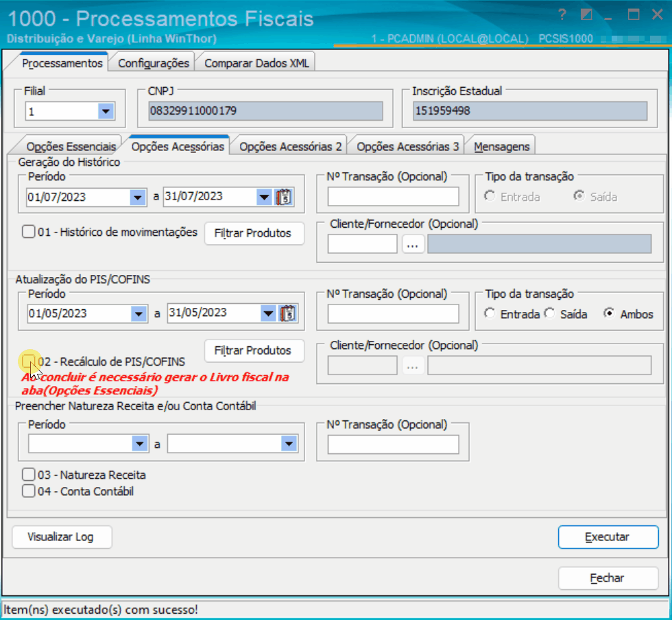Open Opções Acessórias 2 tab

[290, 147]
